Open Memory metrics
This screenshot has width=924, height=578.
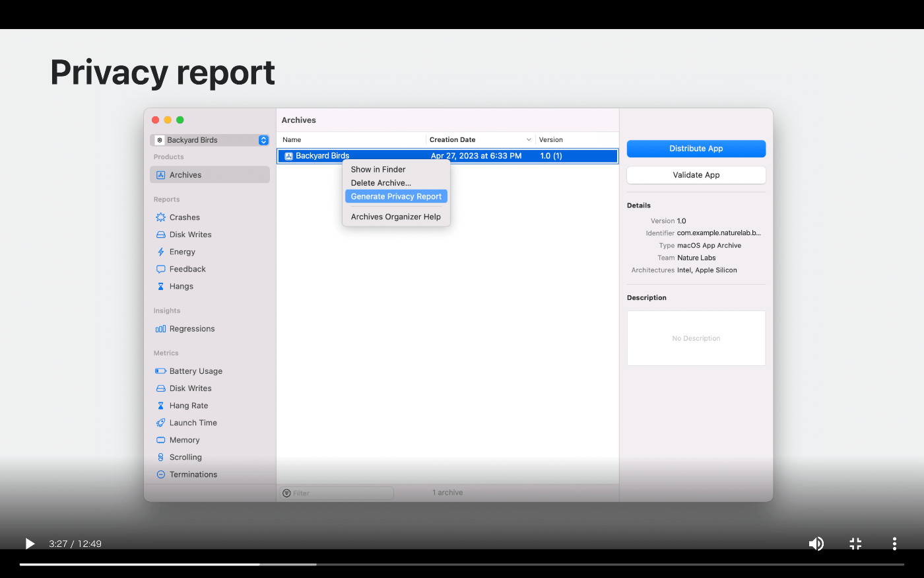point(210,440)
